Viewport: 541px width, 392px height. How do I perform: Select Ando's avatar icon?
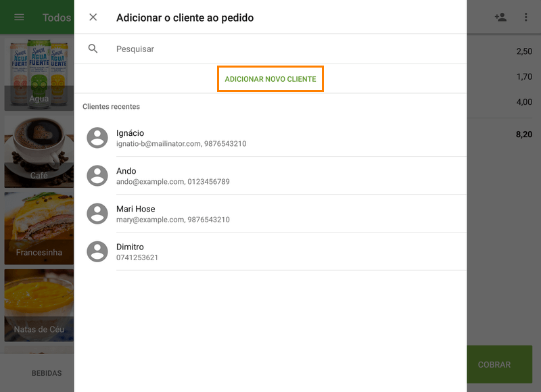click(x=97, y=175)
